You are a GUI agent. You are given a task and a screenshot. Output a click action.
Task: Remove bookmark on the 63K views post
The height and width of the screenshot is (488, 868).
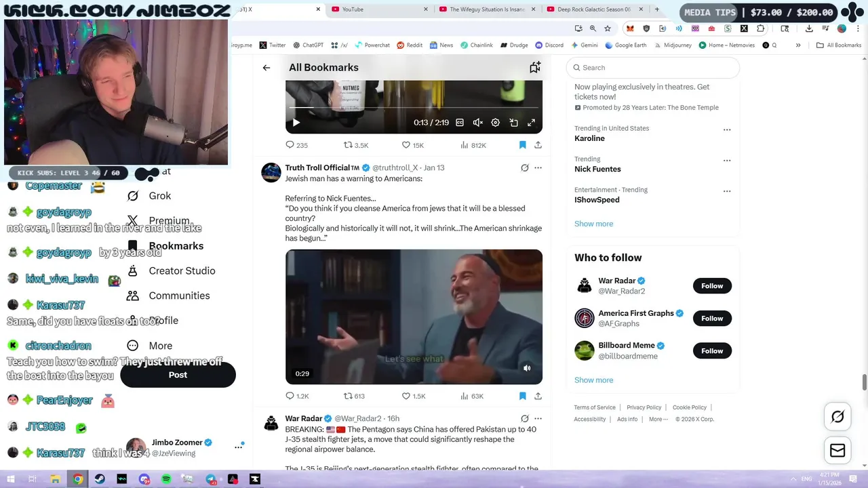(x=522, y=396)
